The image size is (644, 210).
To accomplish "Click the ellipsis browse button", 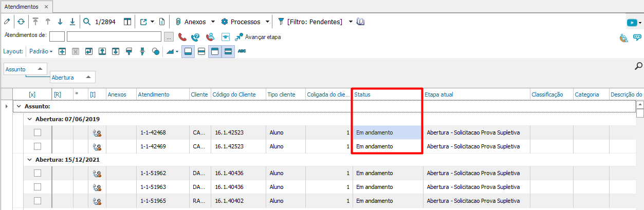I will click(x=169, y=37).
